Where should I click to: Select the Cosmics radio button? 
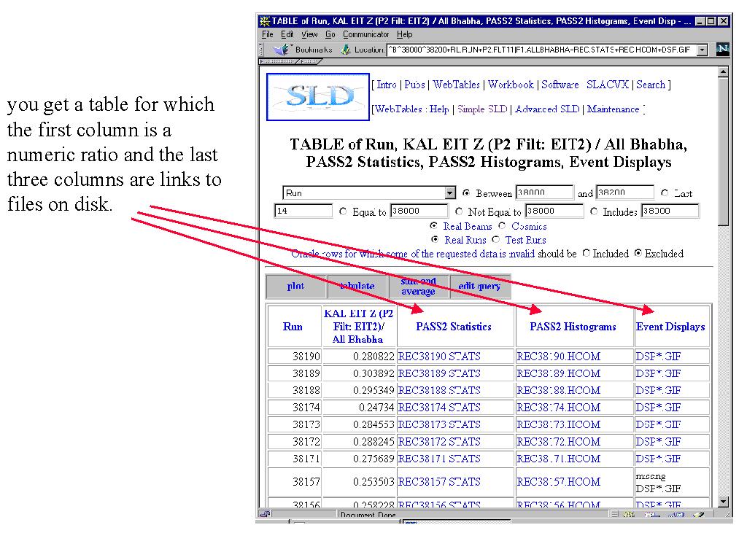(503, 226)
